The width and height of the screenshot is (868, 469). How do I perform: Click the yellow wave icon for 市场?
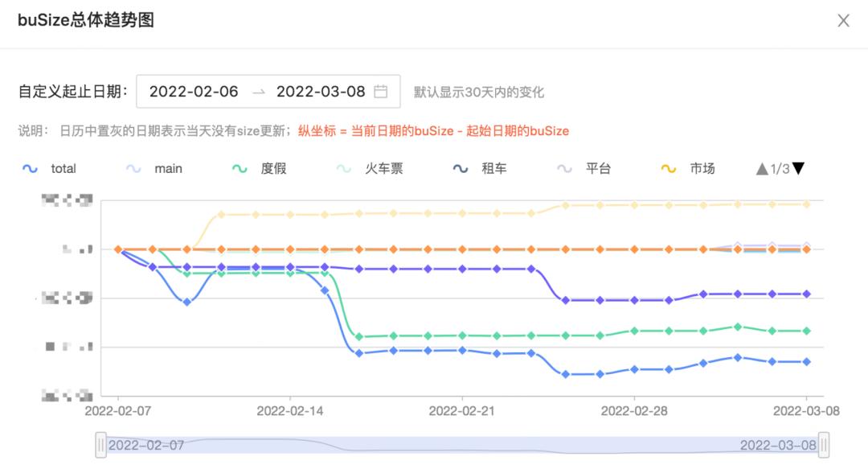click(668, 169)
